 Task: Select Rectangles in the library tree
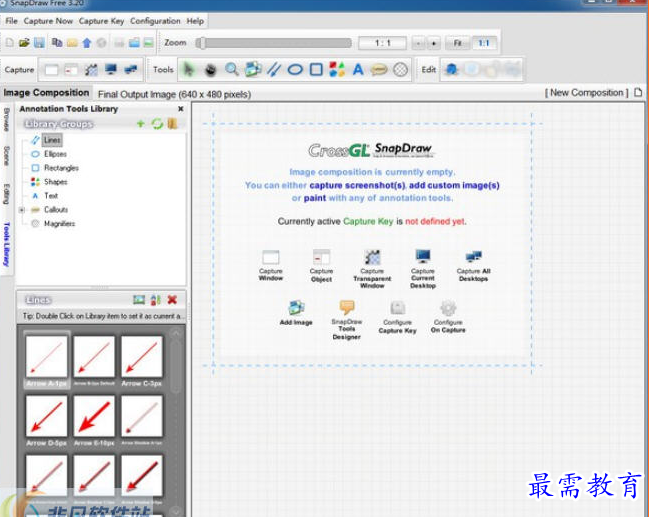point(61,168)
